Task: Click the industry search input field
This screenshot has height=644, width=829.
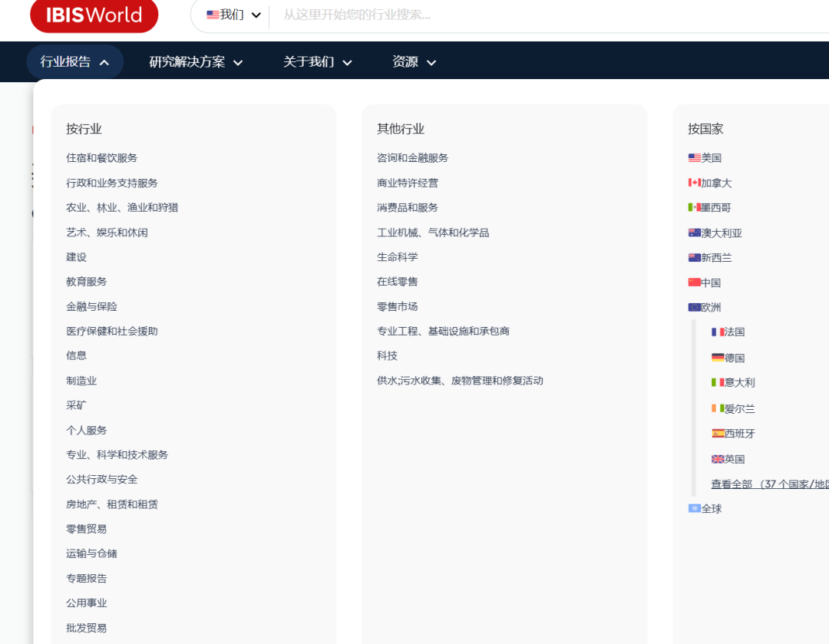Action: click(x=461, y=15)
